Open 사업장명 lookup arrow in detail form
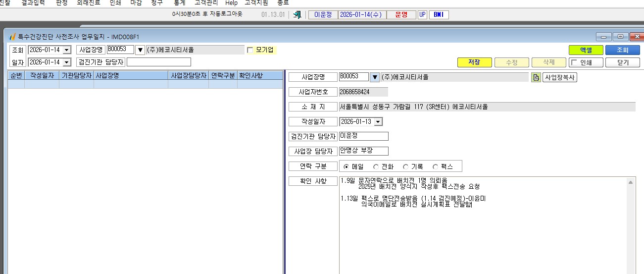The image size is (644, 274). [x=375, y=77]
